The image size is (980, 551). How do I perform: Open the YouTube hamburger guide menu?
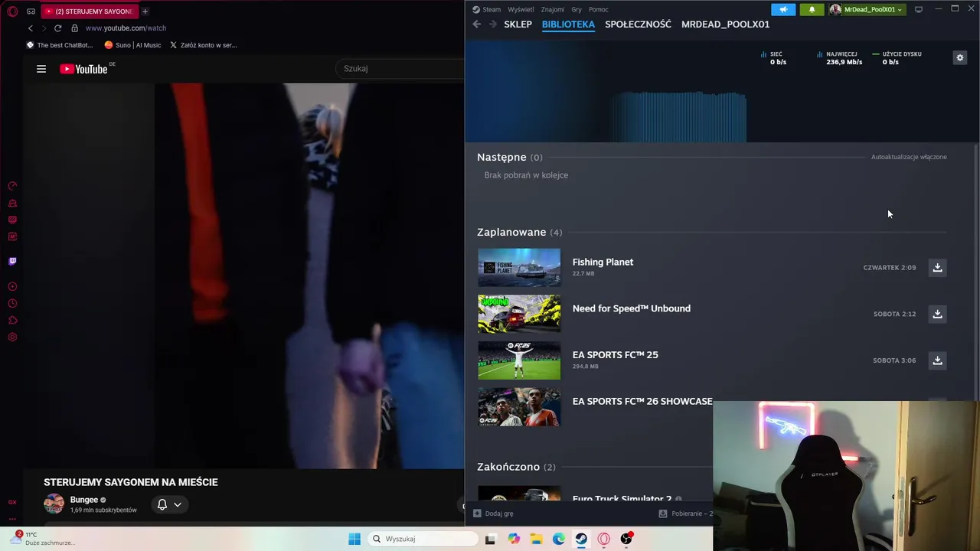pos(41,69)
